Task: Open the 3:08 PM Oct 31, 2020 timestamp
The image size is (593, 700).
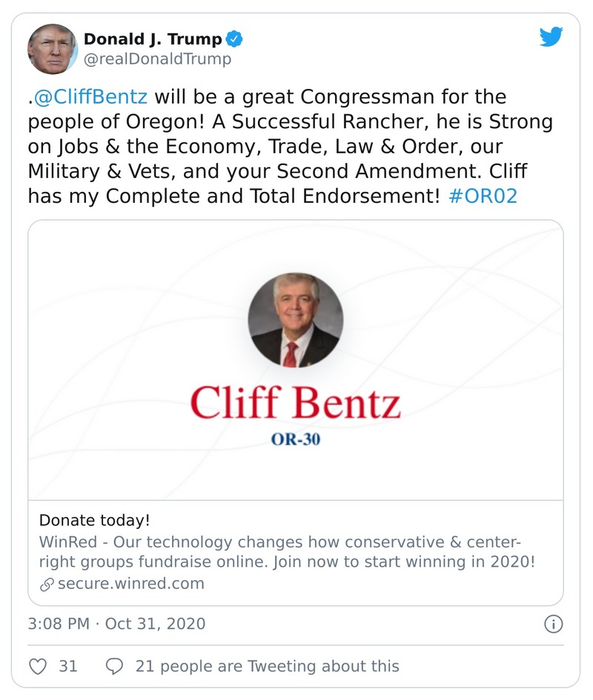Action: click(116, 624)
